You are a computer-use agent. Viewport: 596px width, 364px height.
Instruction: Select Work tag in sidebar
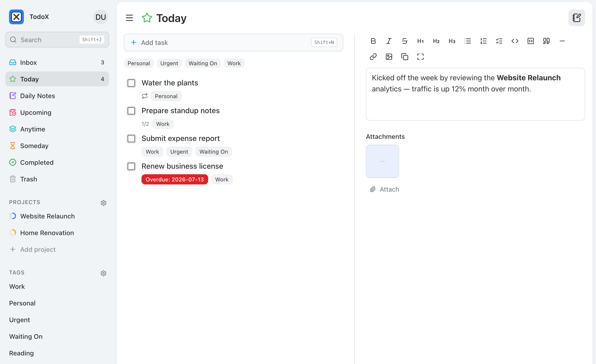coord(57,286)
